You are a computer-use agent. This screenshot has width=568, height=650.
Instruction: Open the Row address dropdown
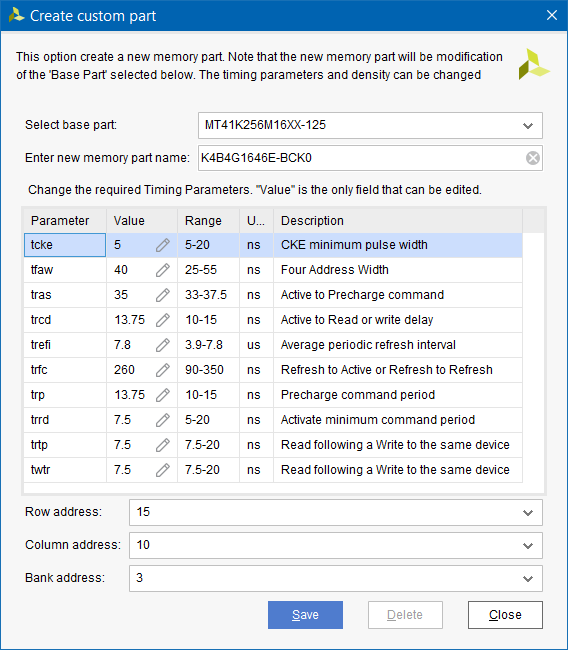pyautogui.click(x=336, y=512)
